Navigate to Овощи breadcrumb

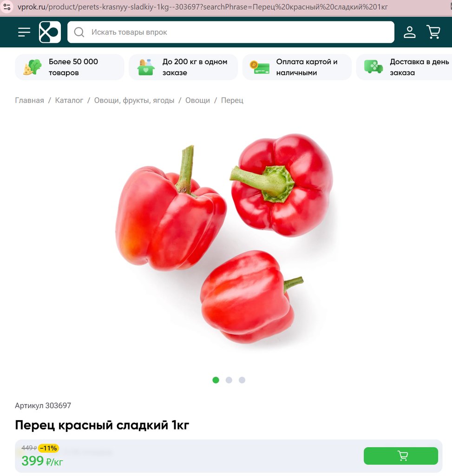(x=197, y=100)
